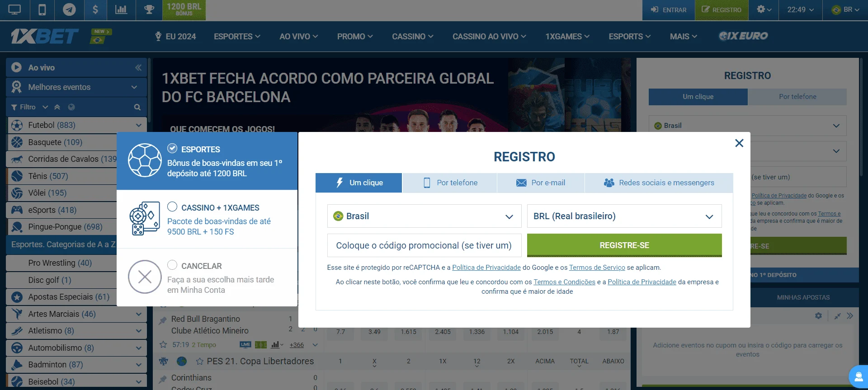Switch to Por telefone tab in modal
Screen dimensions: 868x390
click(449, 183)
